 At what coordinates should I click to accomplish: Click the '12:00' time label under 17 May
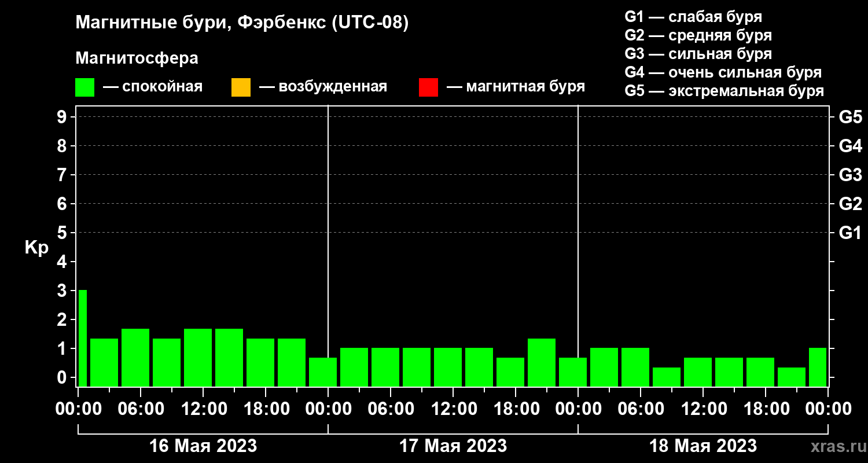pyautogui.click(x=453, y=409)
